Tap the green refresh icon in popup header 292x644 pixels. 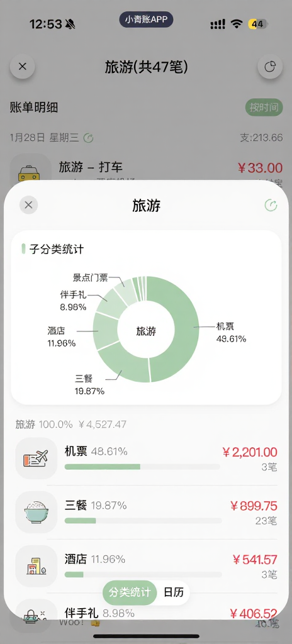[x=271, y=205]
